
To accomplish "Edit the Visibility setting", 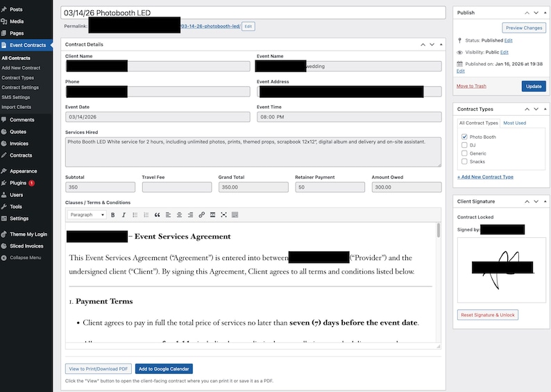I will point(505,52).
